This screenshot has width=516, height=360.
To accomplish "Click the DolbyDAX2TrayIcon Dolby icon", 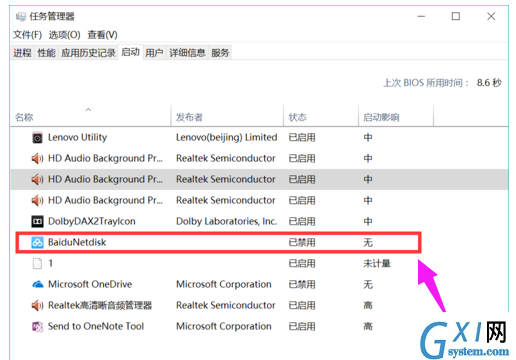I will pyautogui.click(x=37, y=221).
